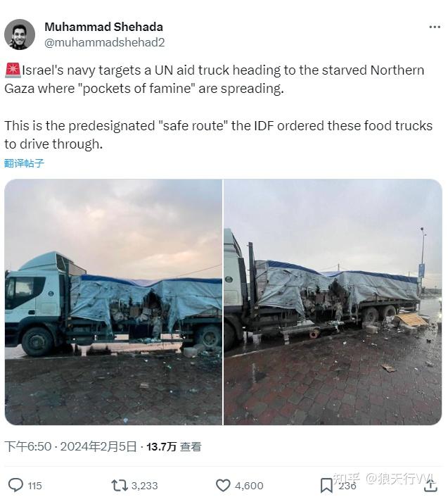Click the red siren emoji in post
This screenshot has width=448, height=497.
click(x=13, y=70)
